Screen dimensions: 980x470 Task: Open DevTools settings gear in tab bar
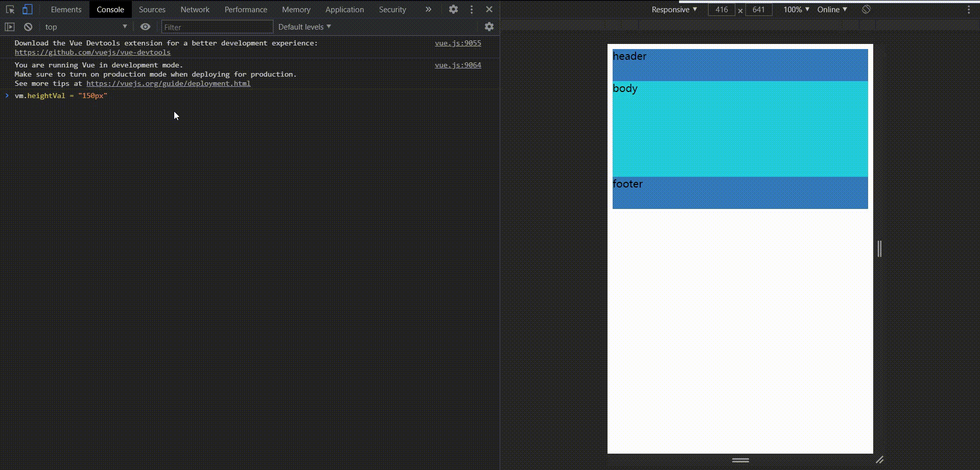(x=453, y=9)
